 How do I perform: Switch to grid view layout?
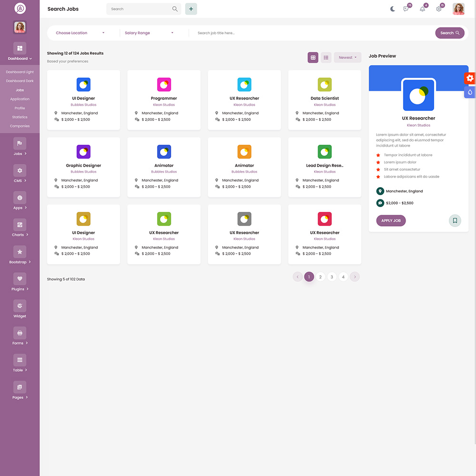pos(313,58)
